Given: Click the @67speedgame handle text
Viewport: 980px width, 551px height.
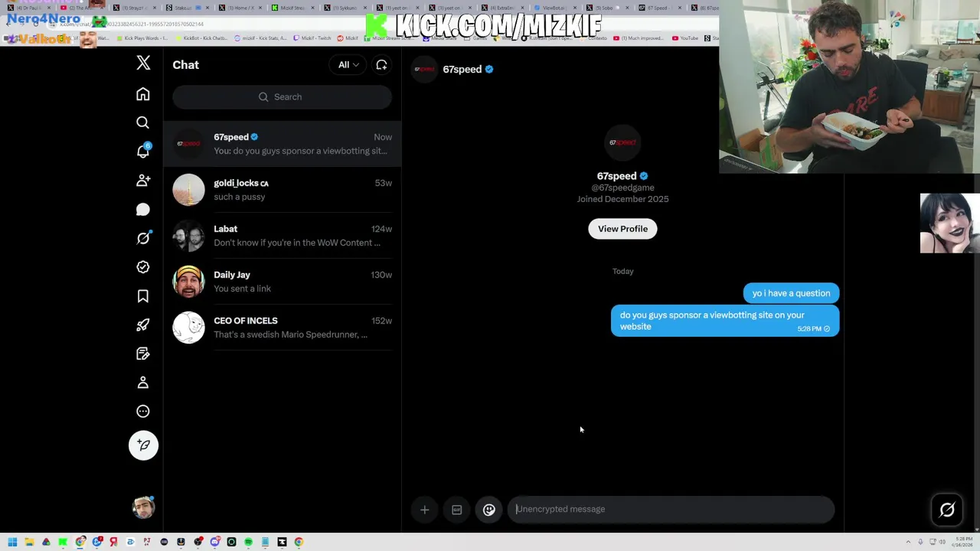Looking at the screenshot, I should click(622, 187).
